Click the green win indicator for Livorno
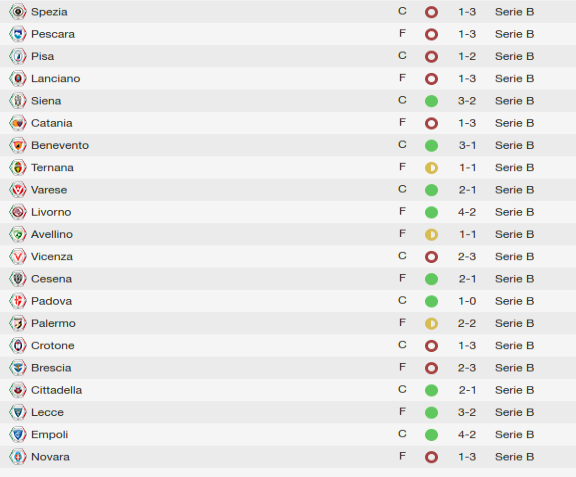 click(431, 212)
